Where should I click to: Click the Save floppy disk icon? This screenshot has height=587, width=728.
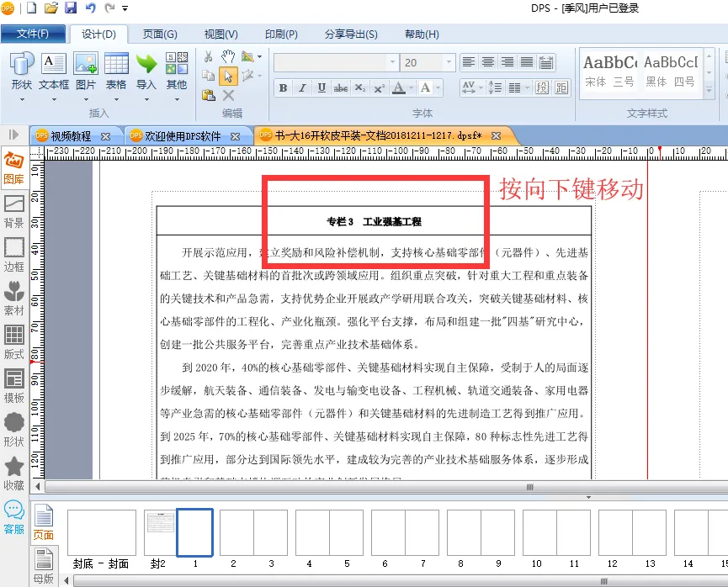[71, 8]
